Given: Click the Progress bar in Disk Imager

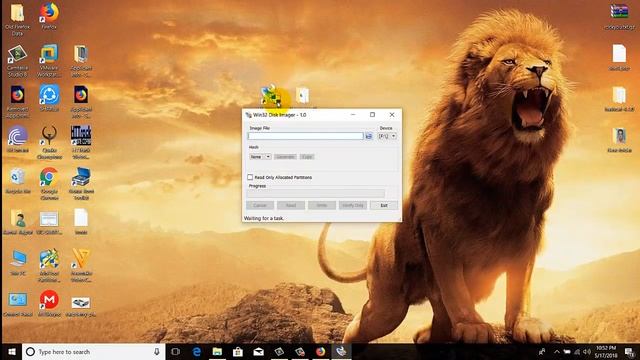Looking at the screenshot, I should click(316, 193).
